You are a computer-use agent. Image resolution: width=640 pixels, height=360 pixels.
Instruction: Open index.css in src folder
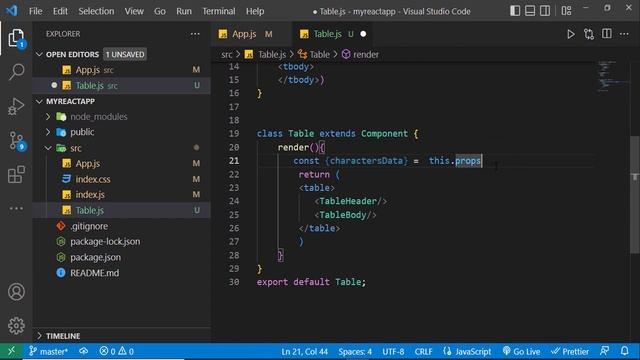pos(121,179)
